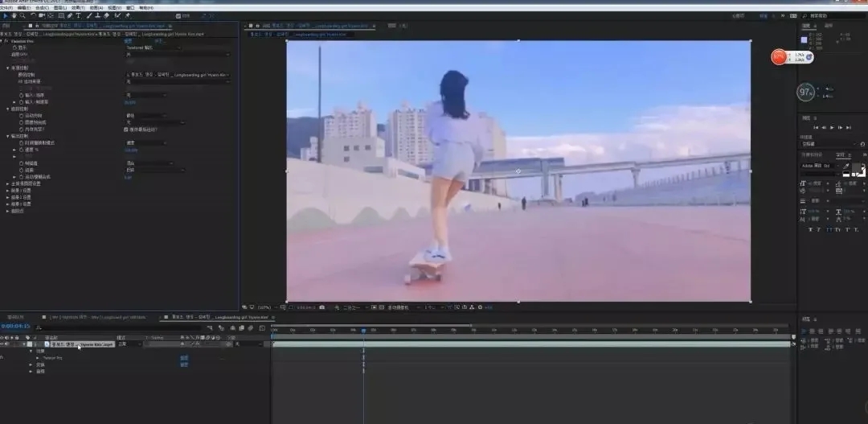Click the Character fill color swatch
The width and height of the screenshot is (868, 424).
[858, 168]
